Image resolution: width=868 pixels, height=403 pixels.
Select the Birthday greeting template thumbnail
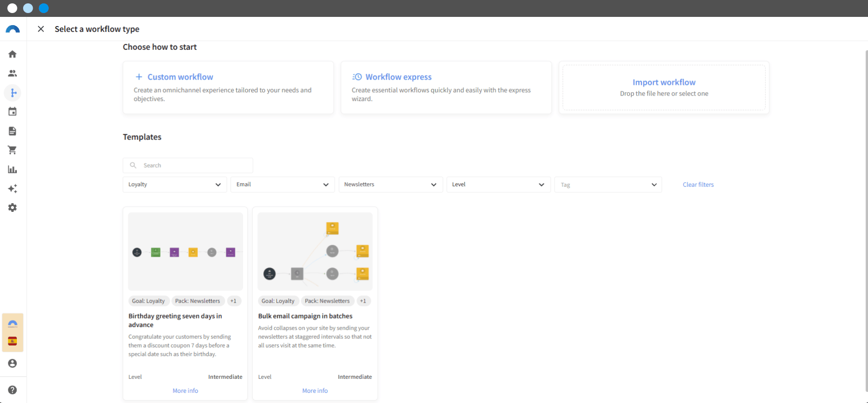pyautogui.click(x=186, y=251)
